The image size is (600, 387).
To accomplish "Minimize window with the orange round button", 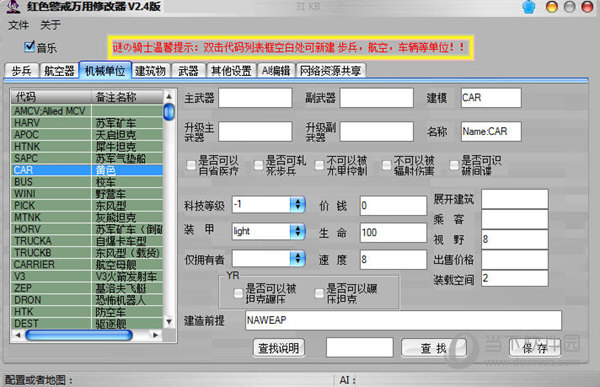I will pyautogui.click(x=551, y=7).
